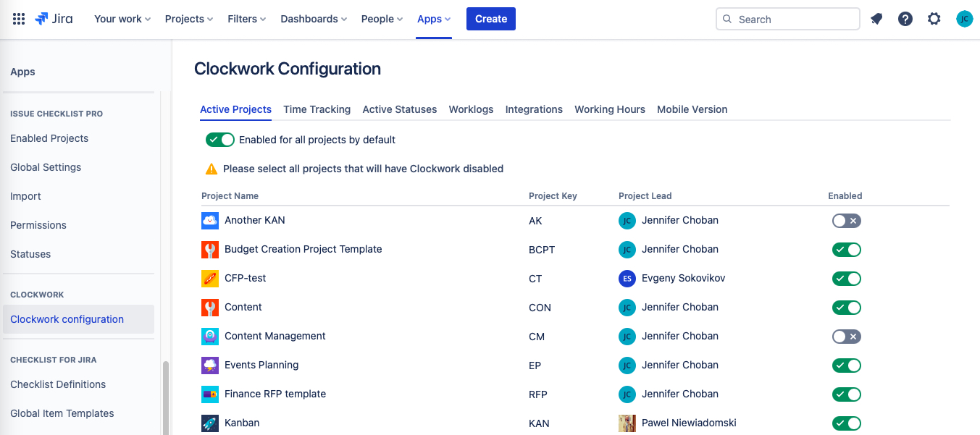Toggle Enabled for all projects by default
The image size is (980, 435).
(220, 140)
